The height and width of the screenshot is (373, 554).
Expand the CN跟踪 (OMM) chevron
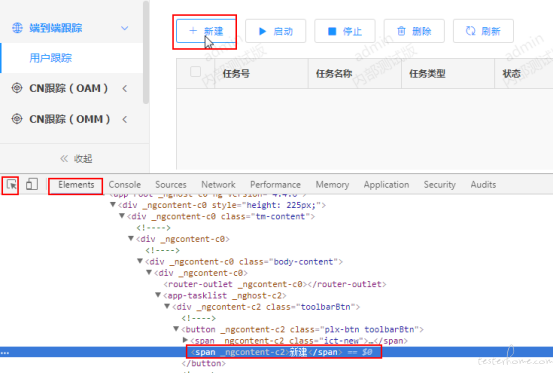coord(125,119)
